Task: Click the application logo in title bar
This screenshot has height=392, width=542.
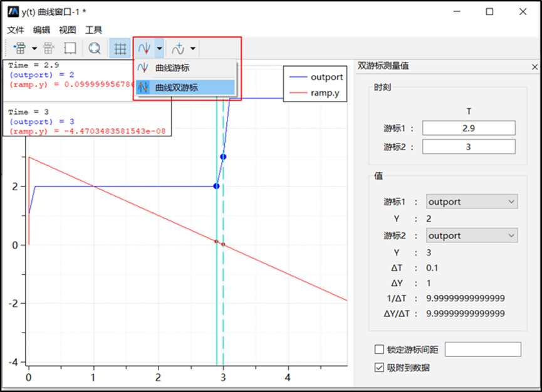Action: (x=13, y=12)
